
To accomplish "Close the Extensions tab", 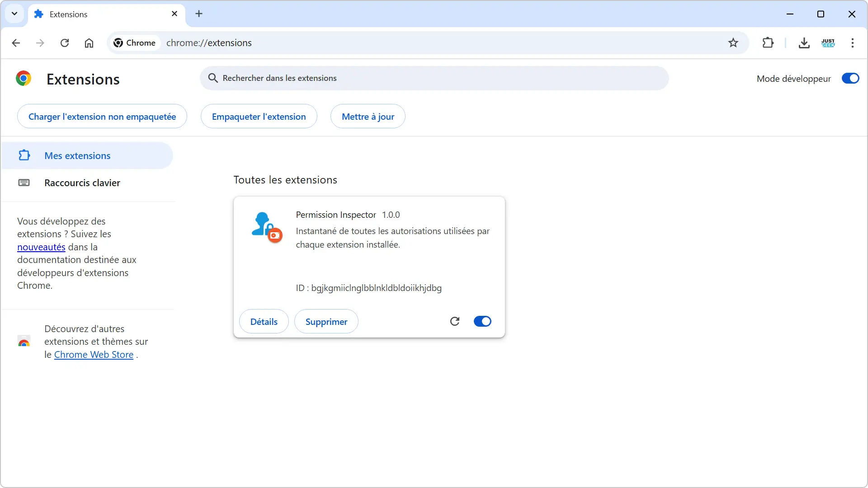I will tap(175, 14).
